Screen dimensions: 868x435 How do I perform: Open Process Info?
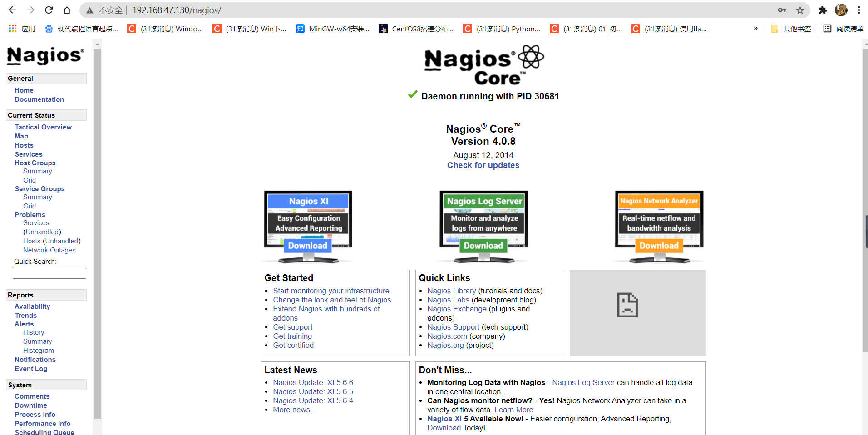35,415
